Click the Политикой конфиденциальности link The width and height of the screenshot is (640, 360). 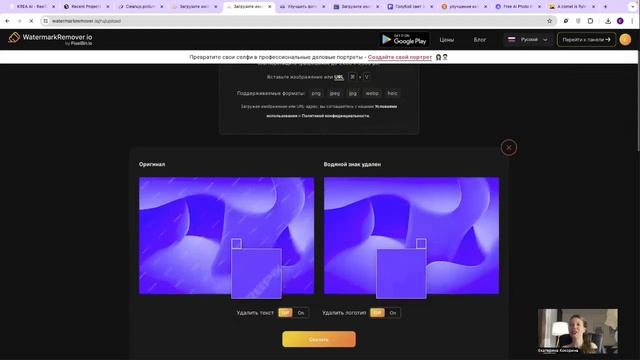pyautogui.click(x=336, y=116)
